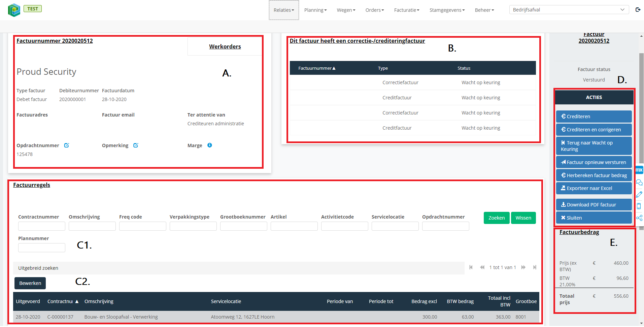Sort the table by Factuurnummer column
Screen dimensions: 644x327
click(317, 68)
